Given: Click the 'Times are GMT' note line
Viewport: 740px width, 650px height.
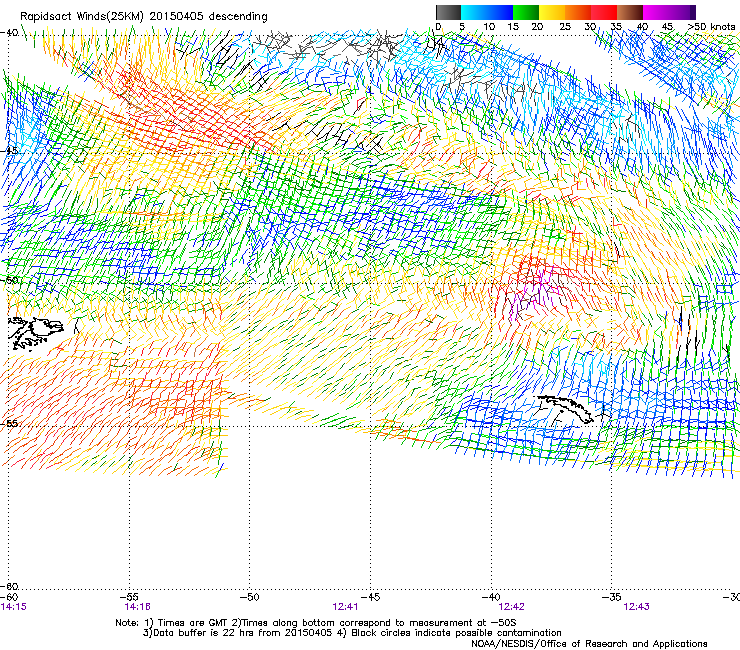Looking at the screenshot, I should coord(315,623).
